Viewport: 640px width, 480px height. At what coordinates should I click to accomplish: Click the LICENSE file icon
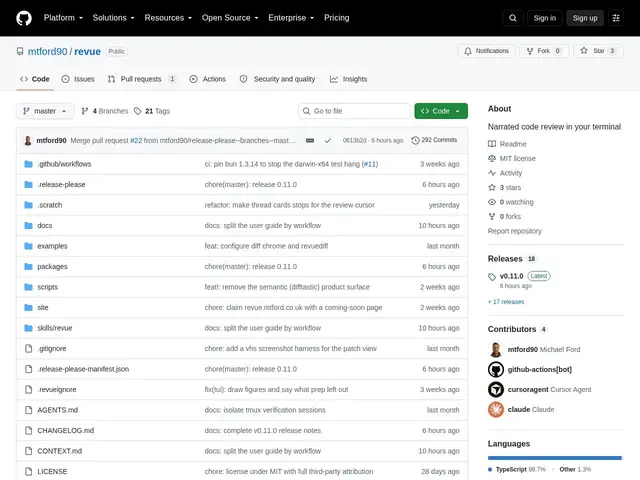click(28, 471)
